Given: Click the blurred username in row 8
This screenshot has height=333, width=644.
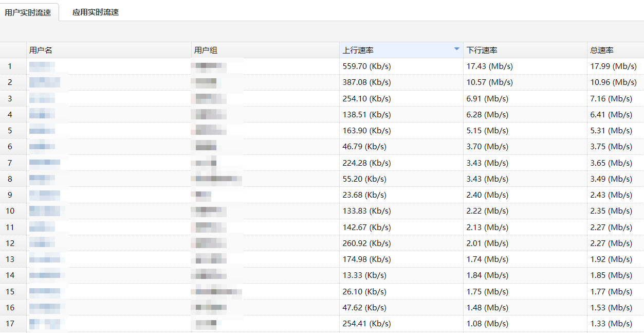Looking at the screenshot, I should tap(42, 179).
